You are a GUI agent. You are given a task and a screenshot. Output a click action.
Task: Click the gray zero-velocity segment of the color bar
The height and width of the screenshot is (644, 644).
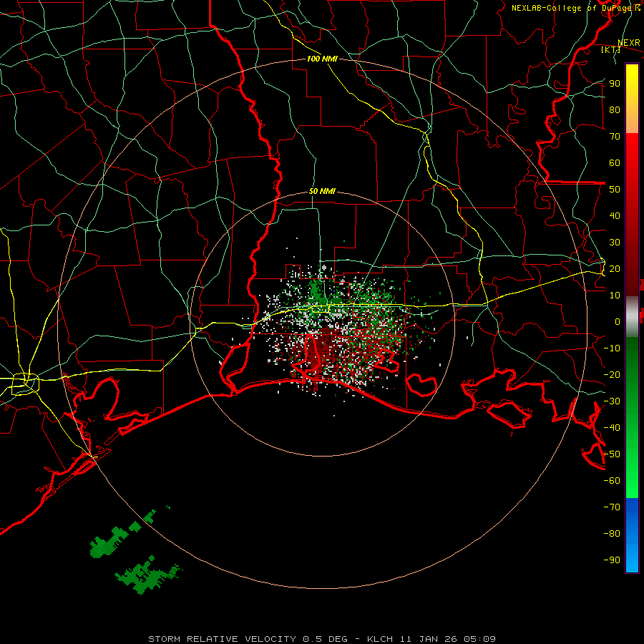tap(632, 317)
